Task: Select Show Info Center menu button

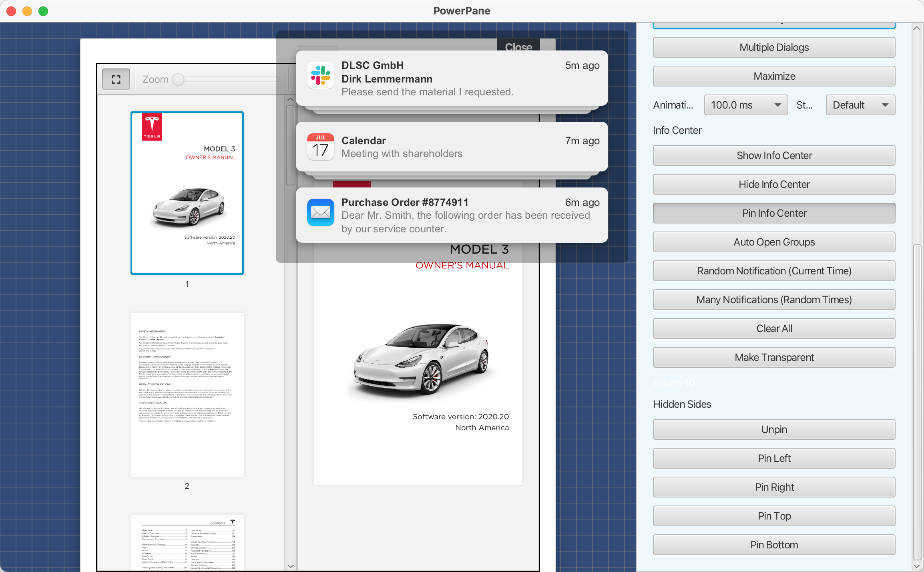Action: [774, 155]
